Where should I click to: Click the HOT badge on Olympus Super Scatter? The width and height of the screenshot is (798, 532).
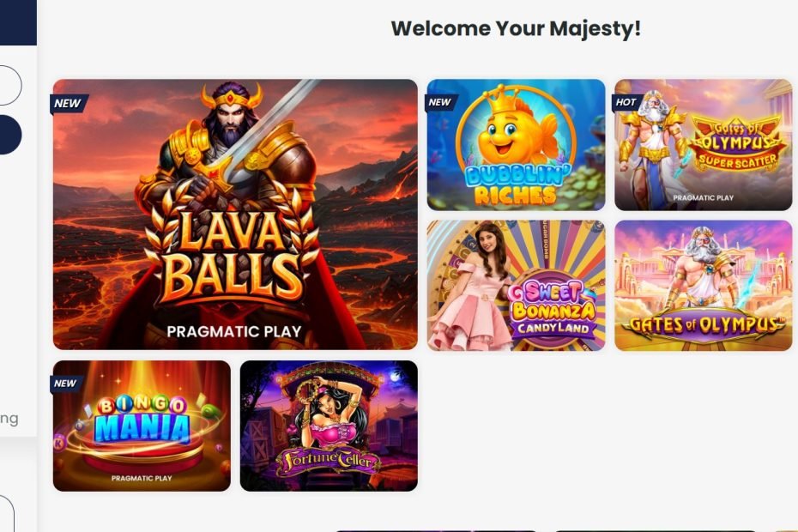pos(626,102)
